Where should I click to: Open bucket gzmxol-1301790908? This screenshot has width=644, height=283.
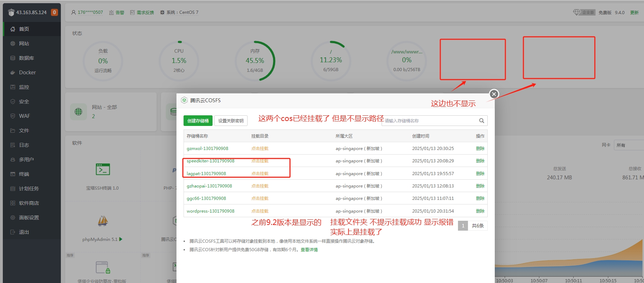point(208,149)
